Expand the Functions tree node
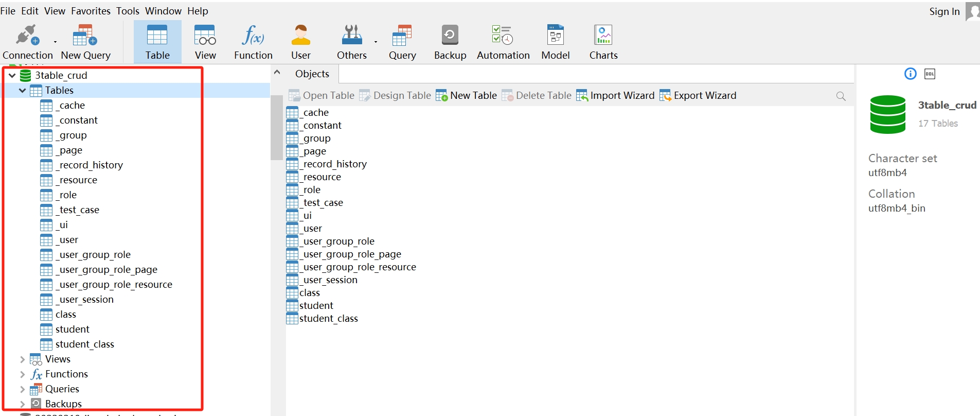Viewport: 980px width, 416px height. (22, 374)
